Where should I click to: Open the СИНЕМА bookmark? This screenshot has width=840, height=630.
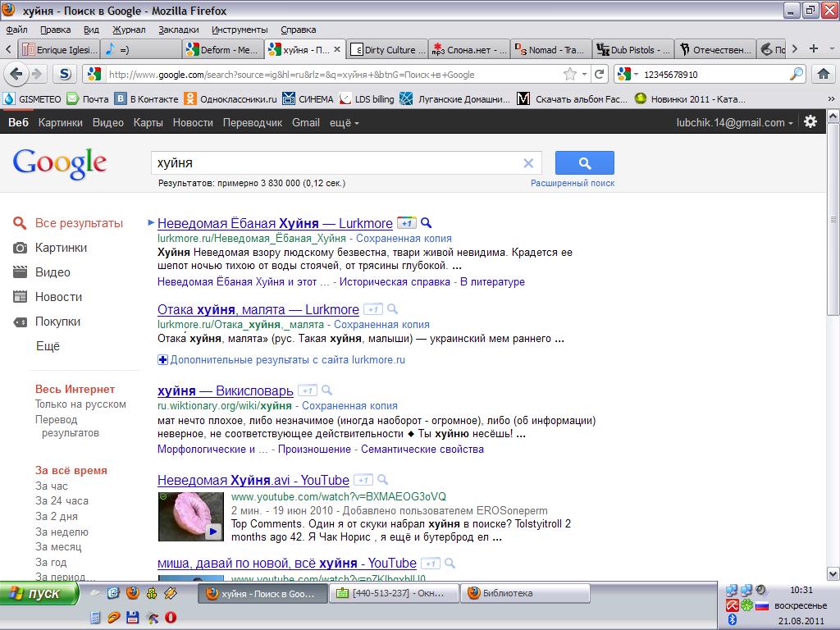[308, 99]
